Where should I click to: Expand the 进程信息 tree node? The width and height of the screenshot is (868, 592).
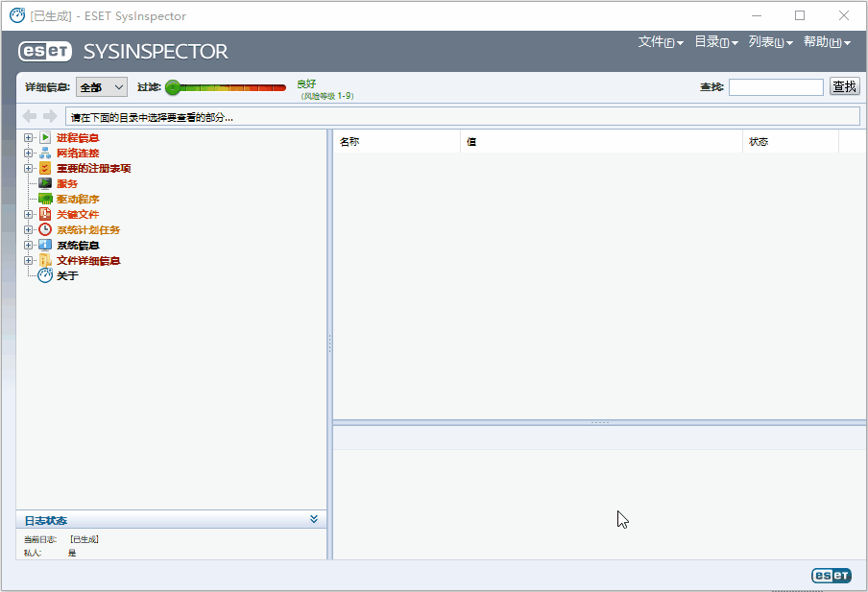pos(29,137)
